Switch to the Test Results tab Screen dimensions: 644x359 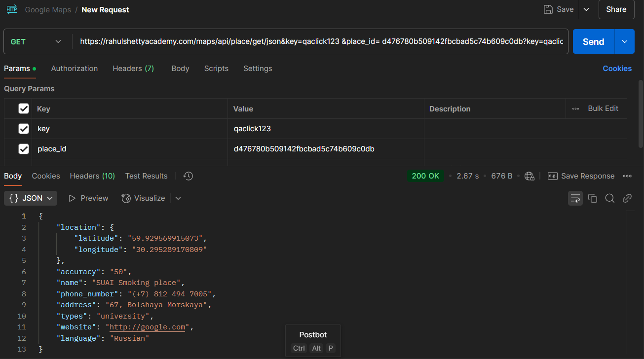pyautogui.click(x=147, y=176)
